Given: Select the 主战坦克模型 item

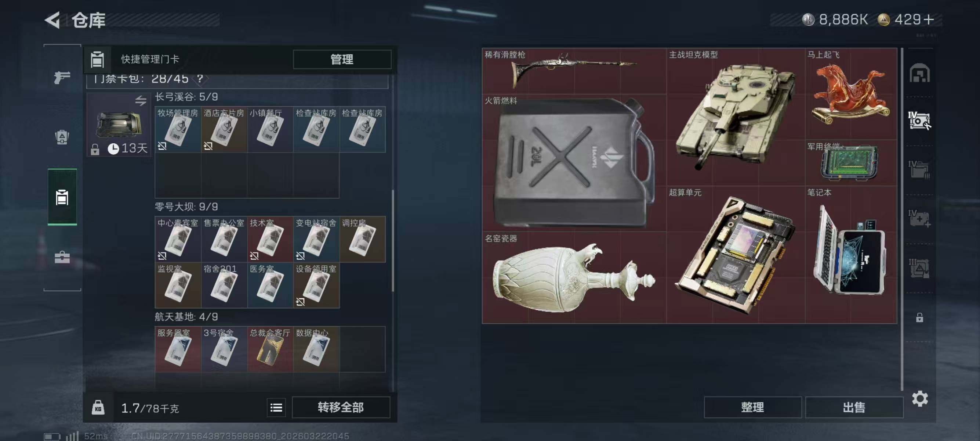Looking at the screenshot, I should pyautogui.click(x=736, y=117).
